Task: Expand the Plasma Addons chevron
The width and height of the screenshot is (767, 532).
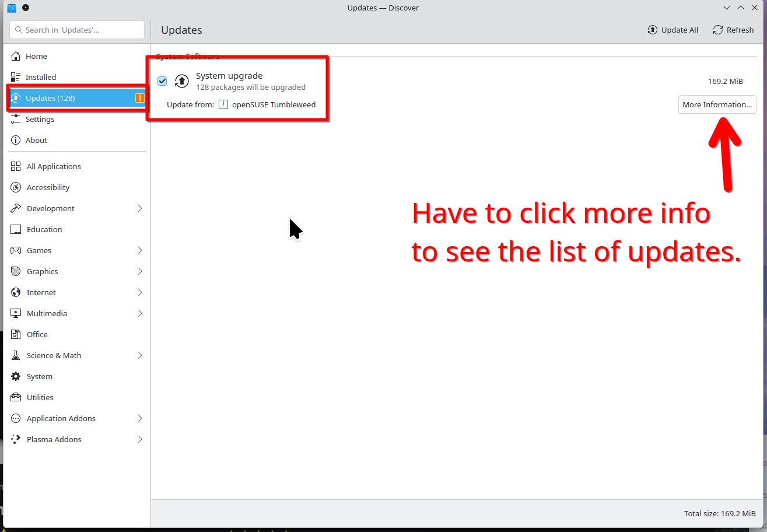Action: tap(140, 439)
